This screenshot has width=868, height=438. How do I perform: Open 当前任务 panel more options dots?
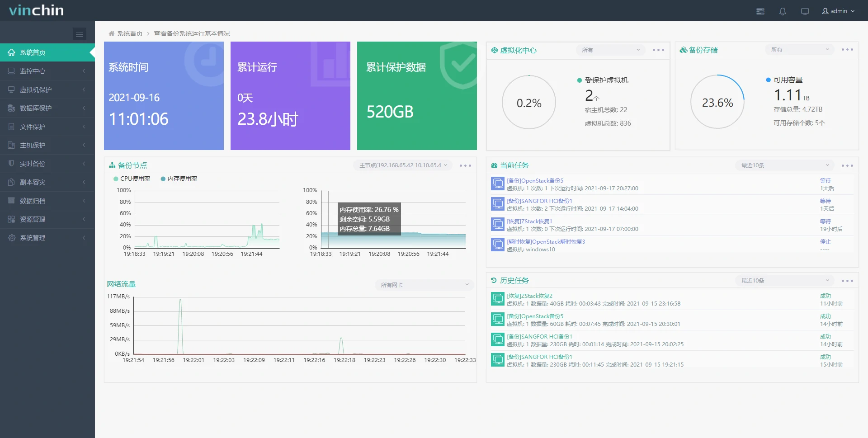pos(847,165)
